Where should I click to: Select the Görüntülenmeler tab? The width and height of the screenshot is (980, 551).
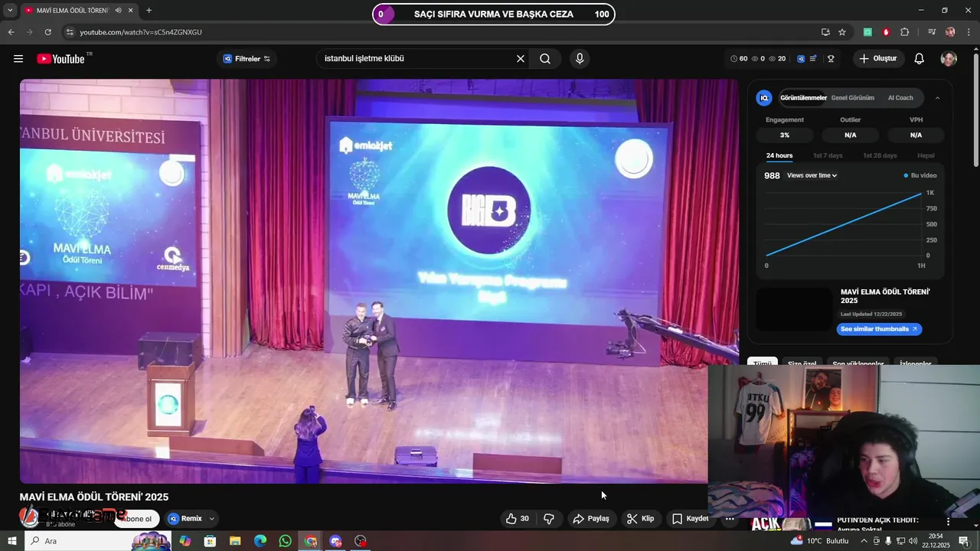(803, 98)
